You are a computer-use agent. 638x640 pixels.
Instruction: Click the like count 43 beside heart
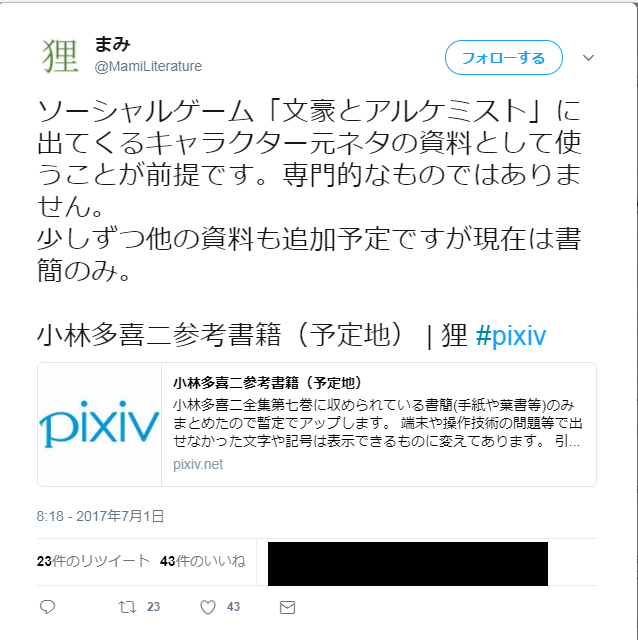[233, 607]
